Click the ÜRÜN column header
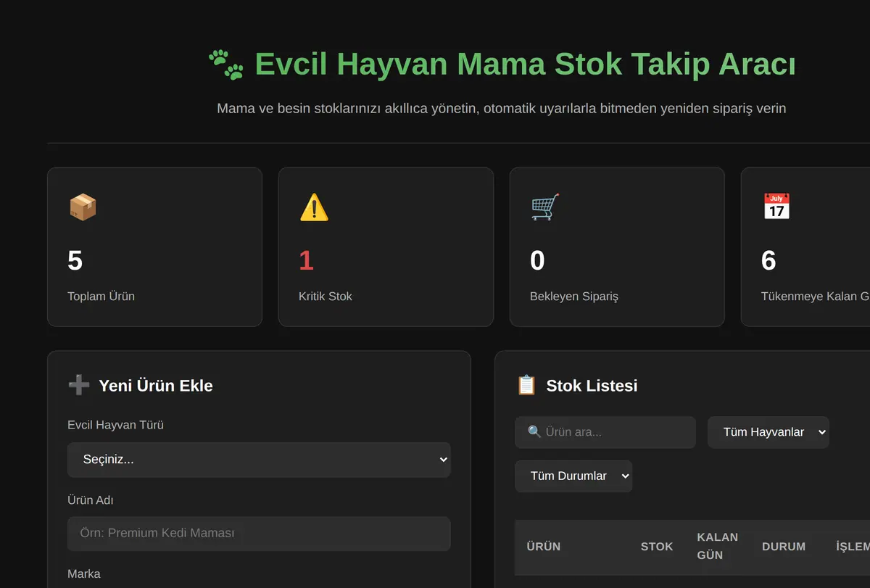 point(544,547)
